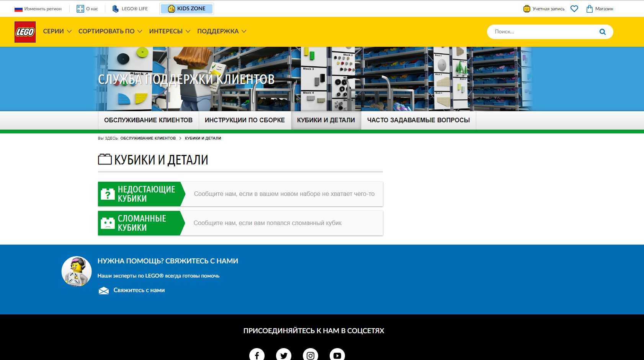Expand the ИНТЕРЕСЫ dropdown menu
The height and width of the screenshot is (360, 644).
coord(170,31)
